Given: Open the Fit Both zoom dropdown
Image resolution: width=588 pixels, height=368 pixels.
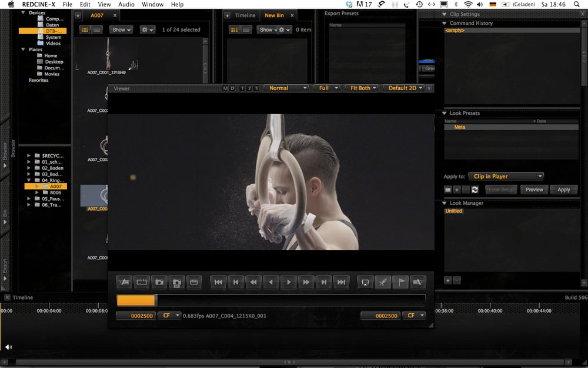Looking at the screenshot, I should pyautogui.click(x=362, y=88).
